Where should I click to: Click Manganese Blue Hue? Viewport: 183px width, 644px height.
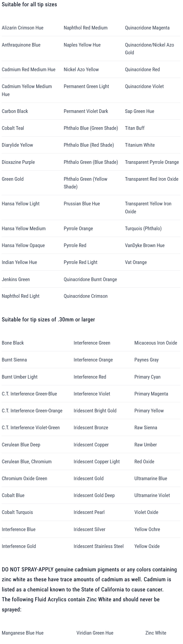pos(22,633)
